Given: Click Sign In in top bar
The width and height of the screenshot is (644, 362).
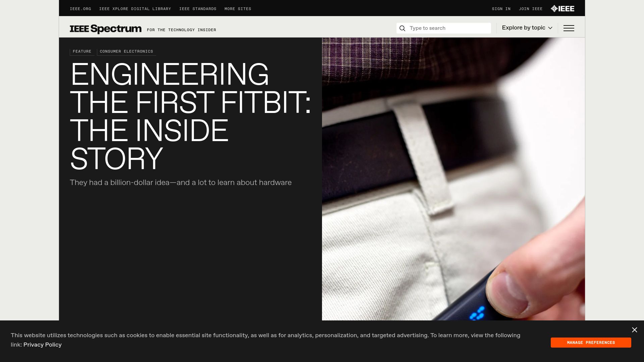Looking at the screenshot, I should click(x=501, y=9).
